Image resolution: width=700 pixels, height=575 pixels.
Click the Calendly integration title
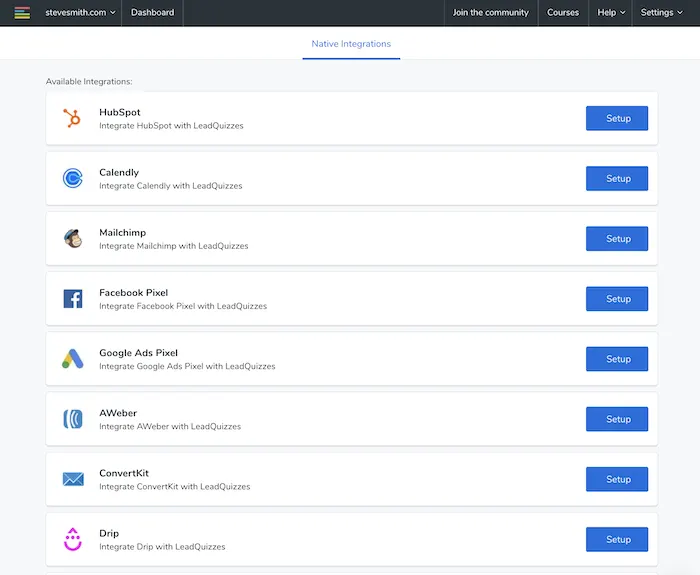[119, 172]
